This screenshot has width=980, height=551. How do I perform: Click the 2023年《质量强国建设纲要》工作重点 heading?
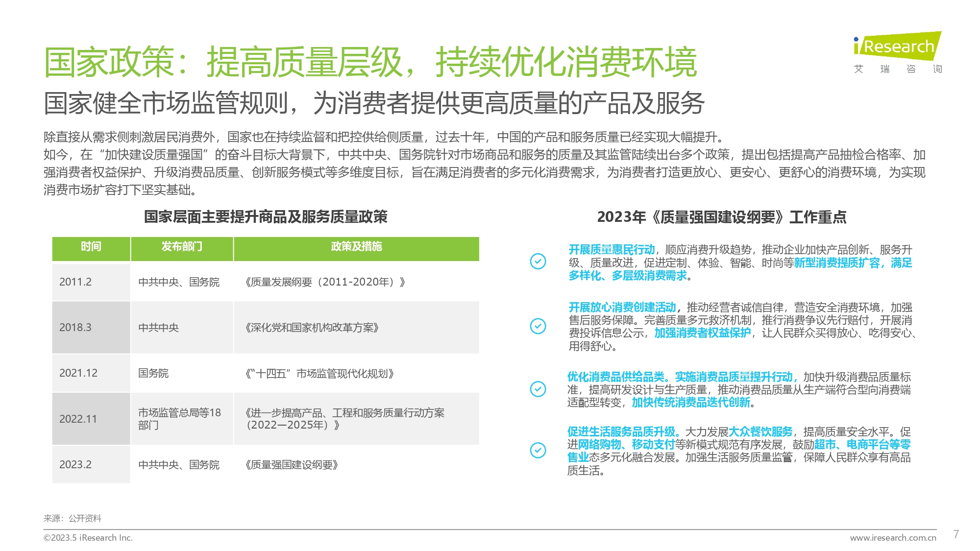(721, 217)
